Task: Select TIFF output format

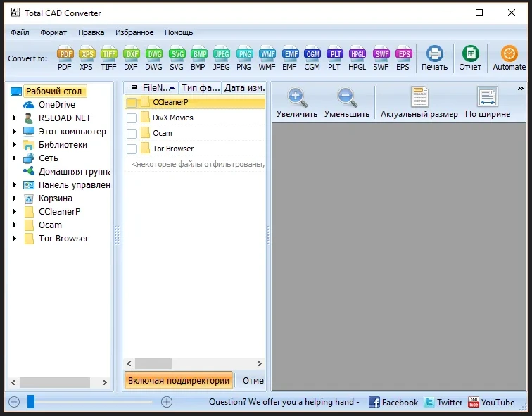Action: coord(108,58)
